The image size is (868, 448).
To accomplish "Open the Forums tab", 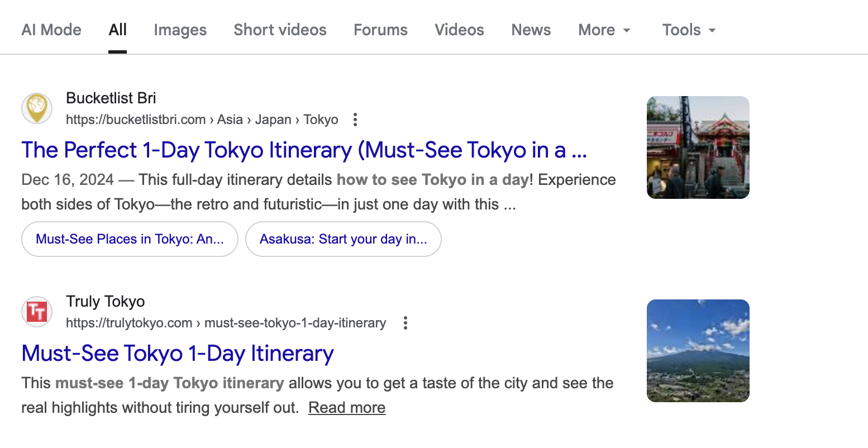I will coord(380,30).
